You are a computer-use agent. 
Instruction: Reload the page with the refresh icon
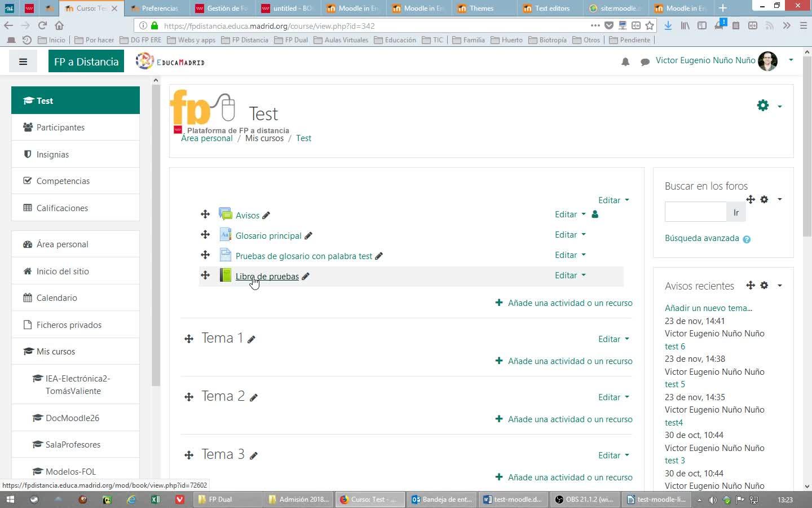pos(42,25)
